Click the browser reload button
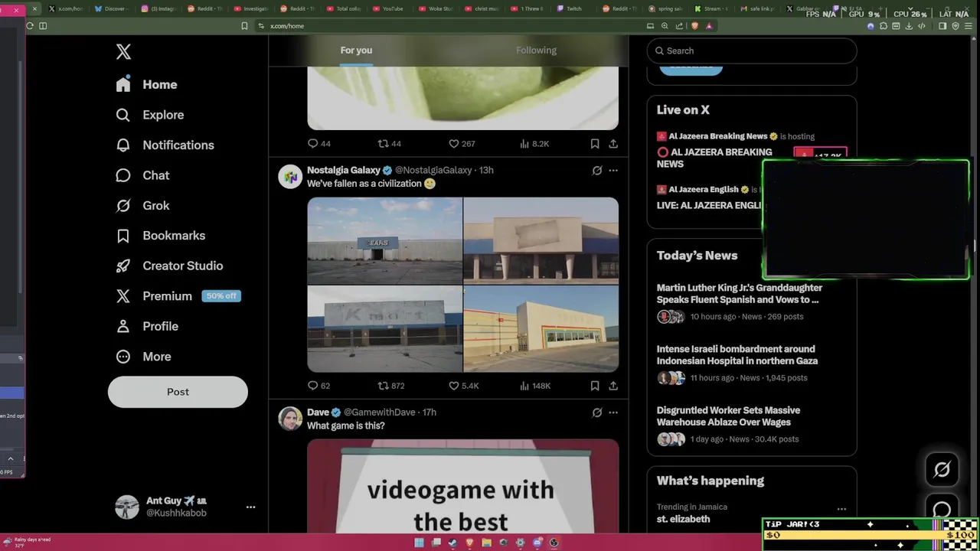The width and height of the screenshot is (980, 551). (30, 26)
